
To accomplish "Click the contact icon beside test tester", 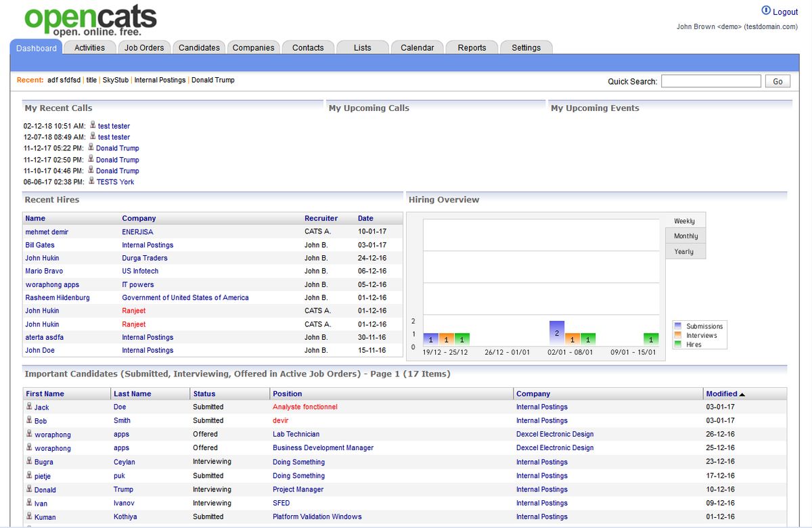I will coord(92,125).
